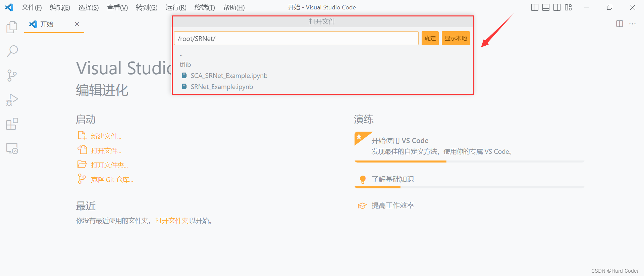Open the Extensions view
Image resolution: width=644 pixels, height=276 pixels.
pos(12,124)
